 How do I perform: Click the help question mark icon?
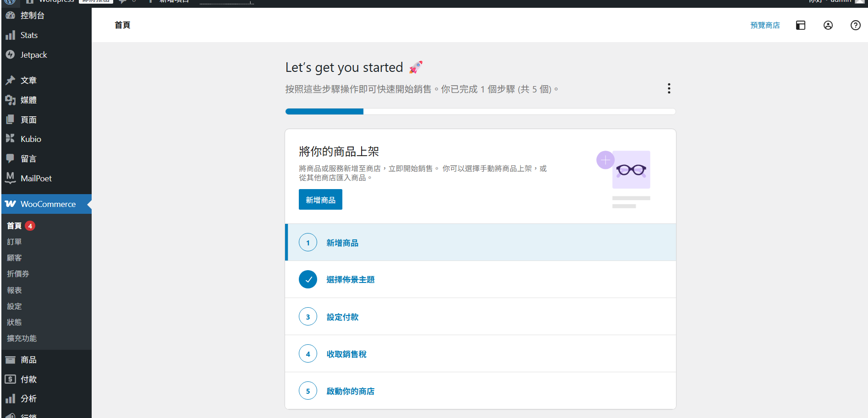click(855, 25)
